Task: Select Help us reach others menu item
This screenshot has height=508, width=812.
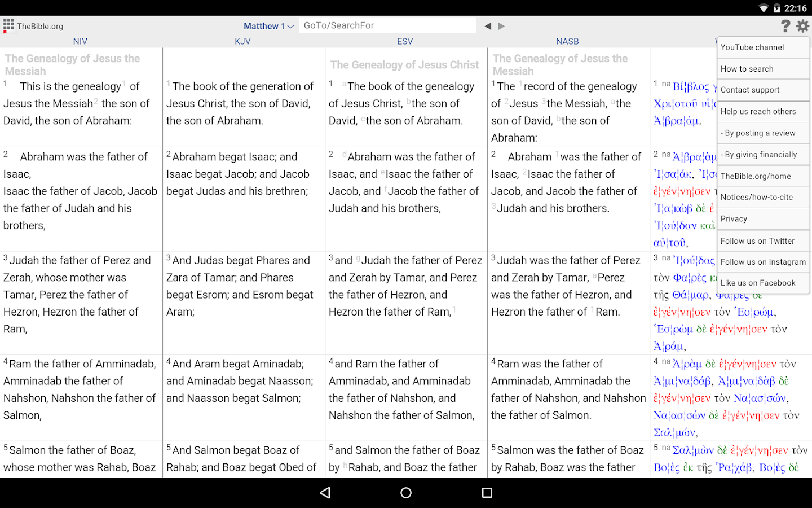Action: (764, 112)
